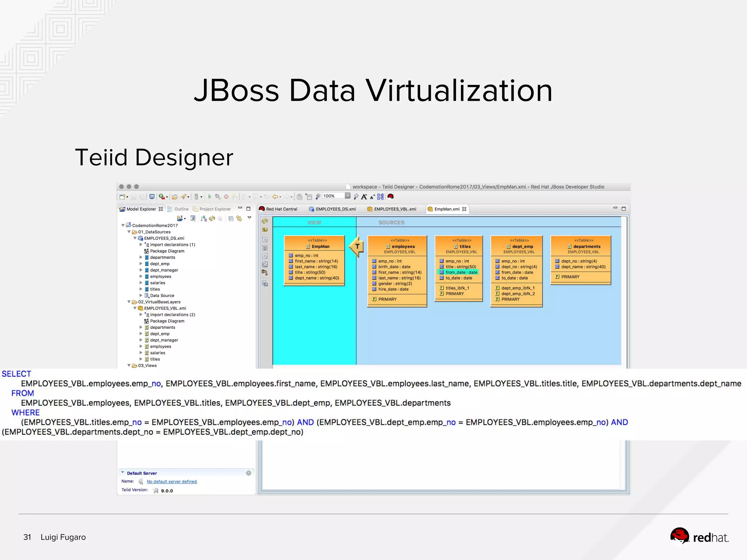Select Data Source tree item
This screenshot has width=747, height=560.
[159, 296]
